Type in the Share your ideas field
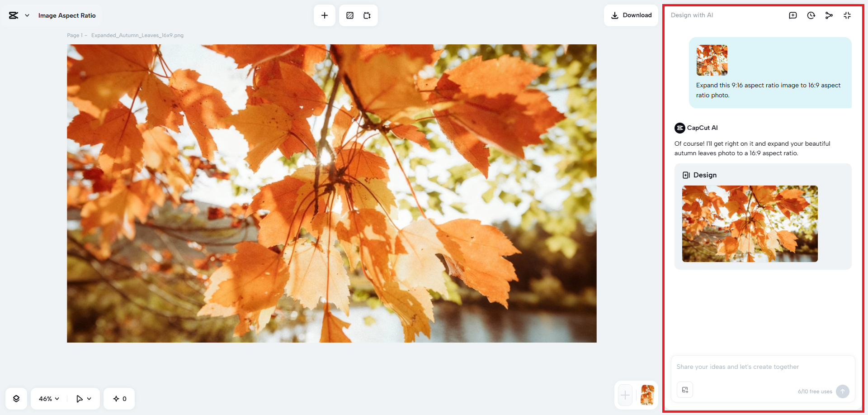The width and height of the screenshot is (868, 415). [x=762, y=367]
